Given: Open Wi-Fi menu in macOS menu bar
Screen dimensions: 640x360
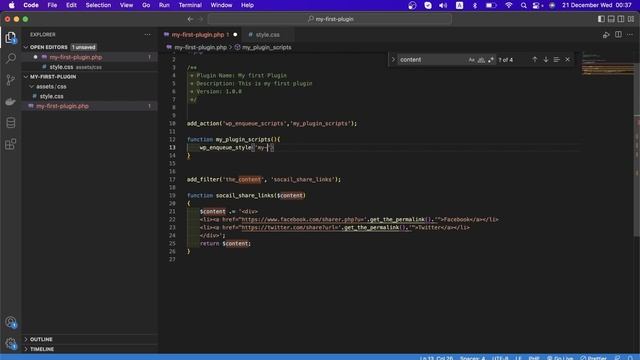Looking at the screenshot, I should click(509, 5).
